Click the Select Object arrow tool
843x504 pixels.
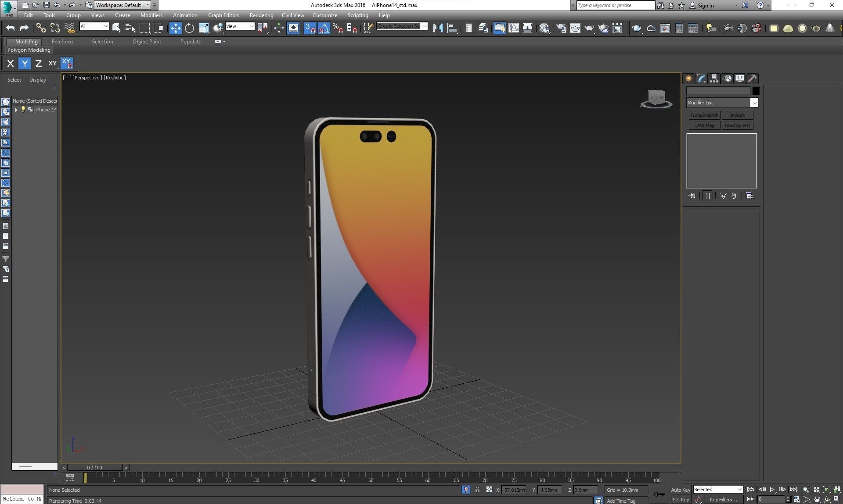pos(116,28)
